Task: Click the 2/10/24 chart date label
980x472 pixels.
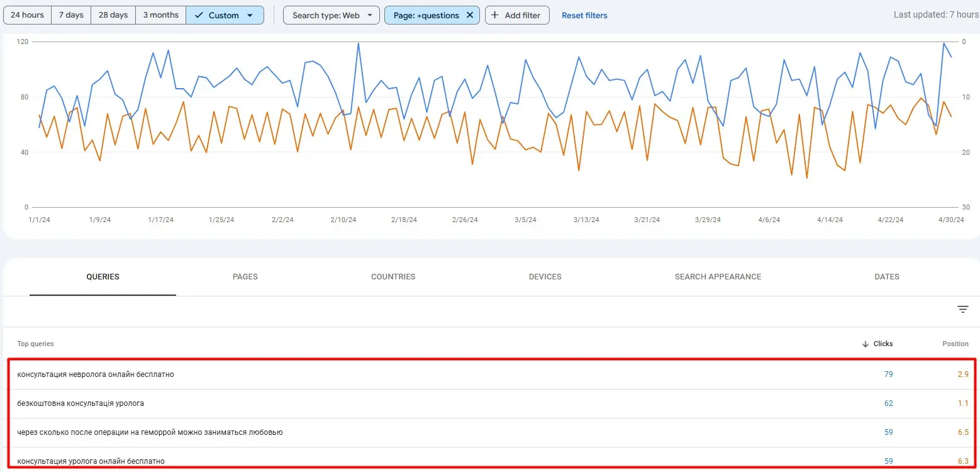Action: click(343, 220)
